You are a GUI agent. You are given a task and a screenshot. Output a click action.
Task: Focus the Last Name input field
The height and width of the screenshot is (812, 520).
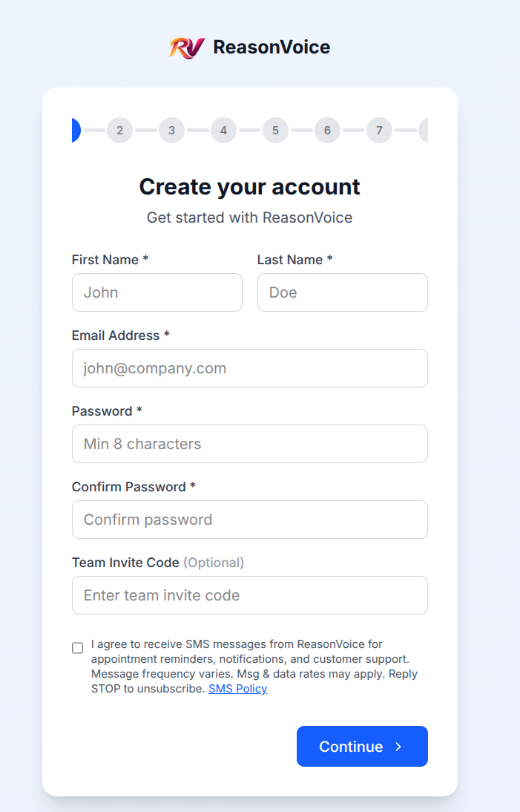pos(342,292)
